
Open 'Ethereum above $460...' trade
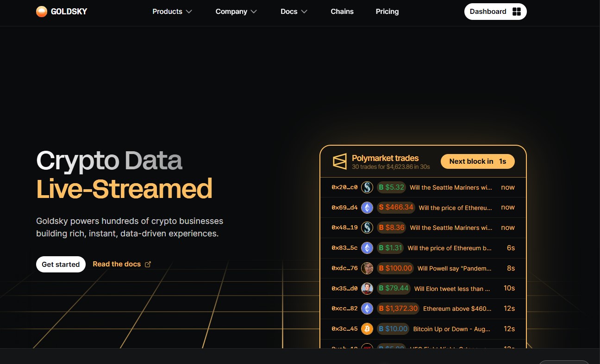tap(457, 308)
